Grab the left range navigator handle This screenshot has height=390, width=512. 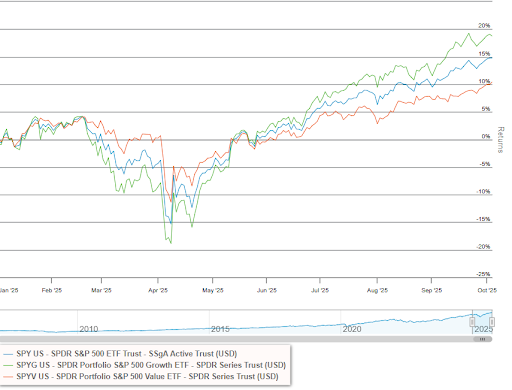coord(472,322)
